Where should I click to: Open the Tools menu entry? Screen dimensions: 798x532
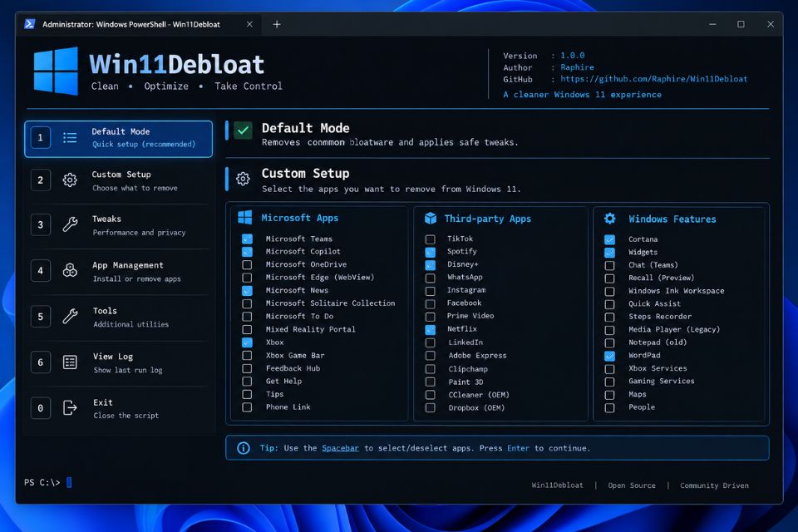click(x=118, y=318)
